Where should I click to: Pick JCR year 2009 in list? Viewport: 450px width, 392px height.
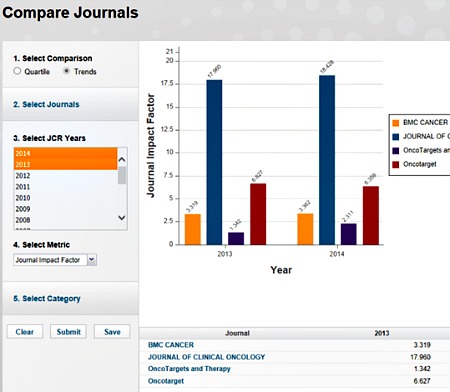tap(65, 209)
